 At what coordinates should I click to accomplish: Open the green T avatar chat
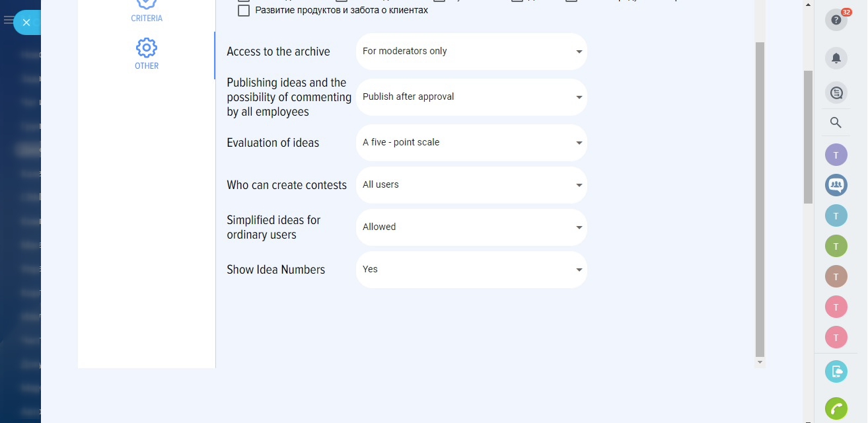coord(836,246)
